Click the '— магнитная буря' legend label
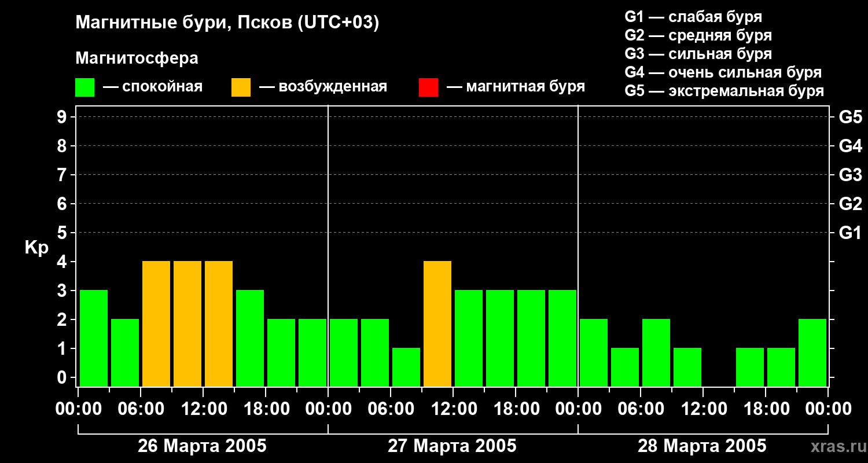This screenshot has width=868, height=463. point(516,87)
